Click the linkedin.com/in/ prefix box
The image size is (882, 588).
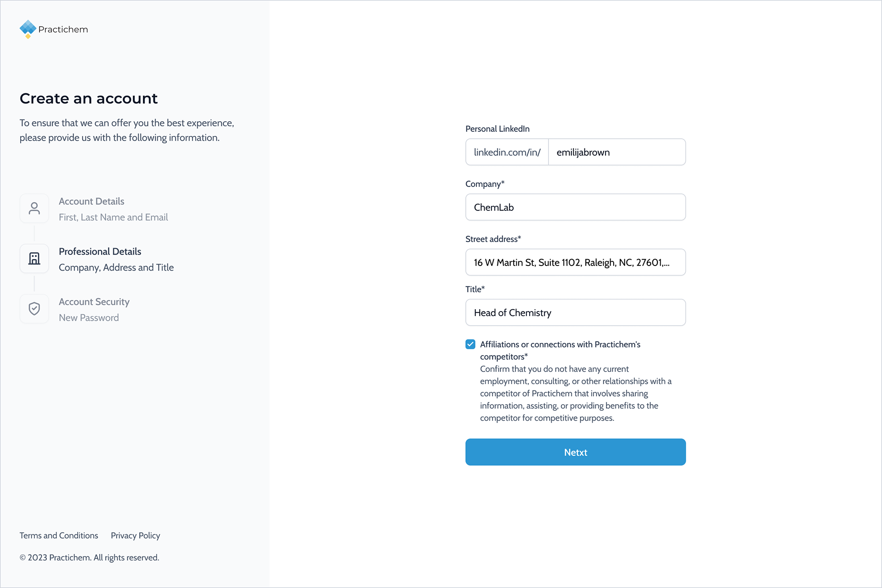pos(507,152)
